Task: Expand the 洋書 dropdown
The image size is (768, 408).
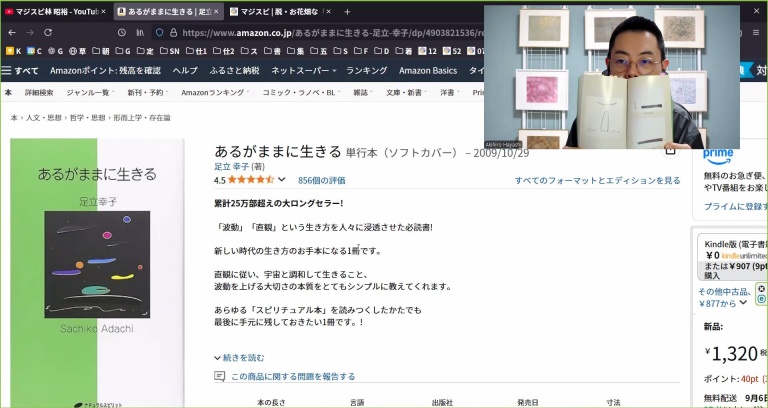Action: (449, 92)
